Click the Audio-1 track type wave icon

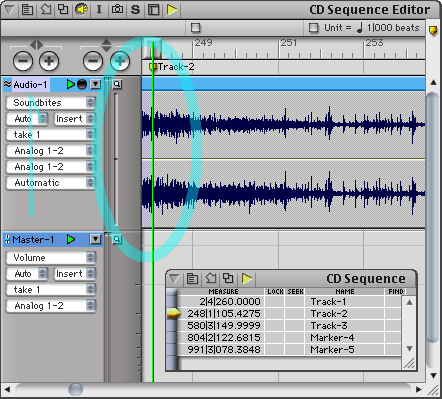[x=7, y=84]
